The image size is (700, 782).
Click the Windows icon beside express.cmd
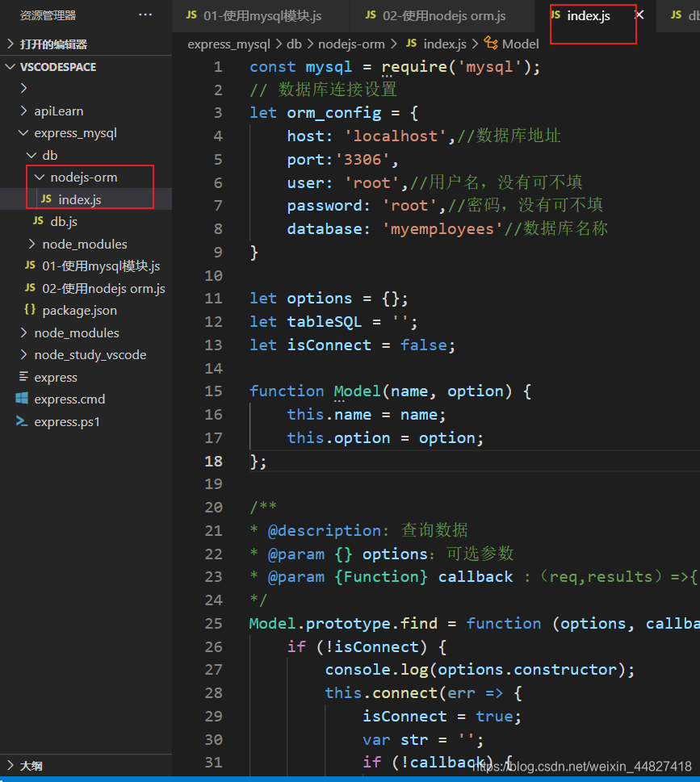pos(22,399)
